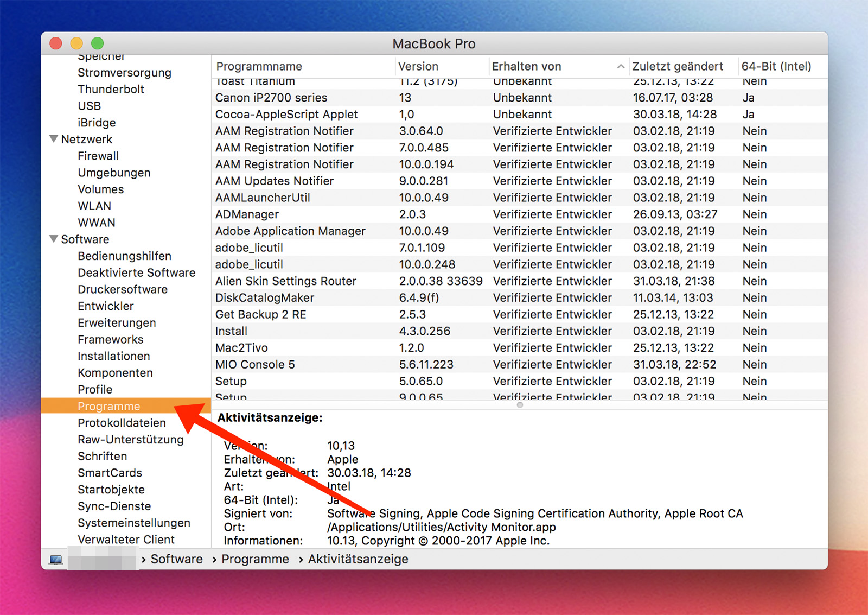Viewport: 868px width, 615px height.
Task: Toggle sort order on Erhalten von column
Action: coord(559,66)
